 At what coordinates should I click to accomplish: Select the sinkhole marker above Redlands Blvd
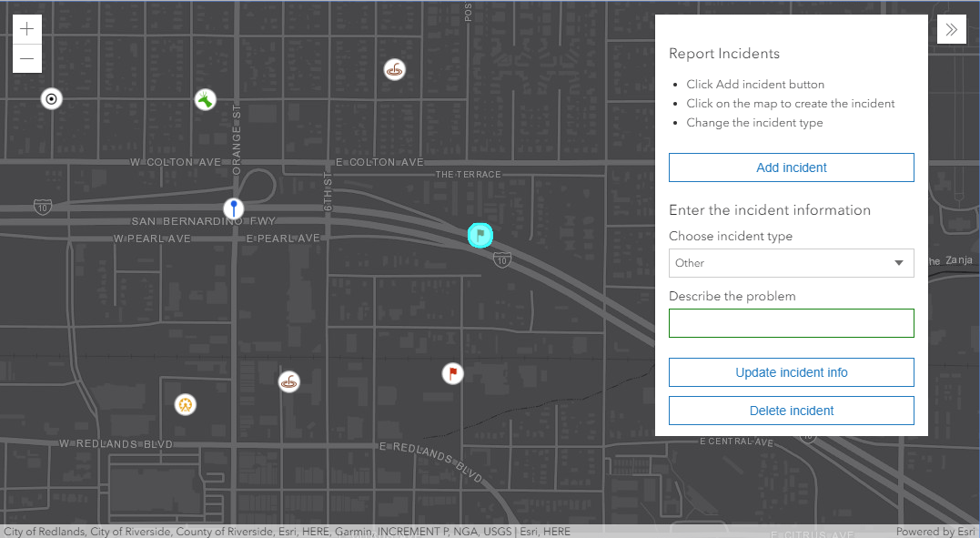[288, 381]
